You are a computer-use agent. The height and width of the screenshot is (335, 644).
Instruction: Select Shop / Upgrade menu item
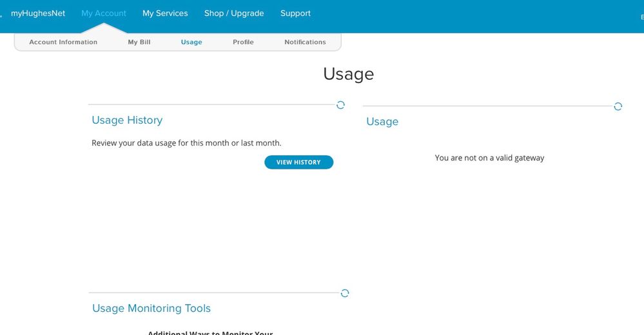point(234,14)
